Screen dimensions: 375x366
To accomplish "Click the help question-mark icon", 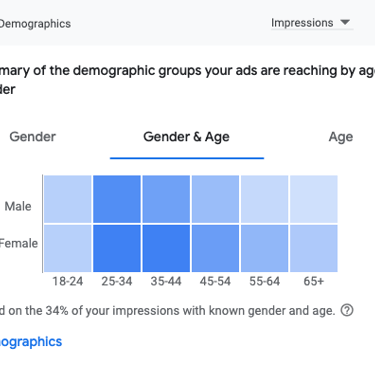I will pyautogui.click(x=347, y=310).
